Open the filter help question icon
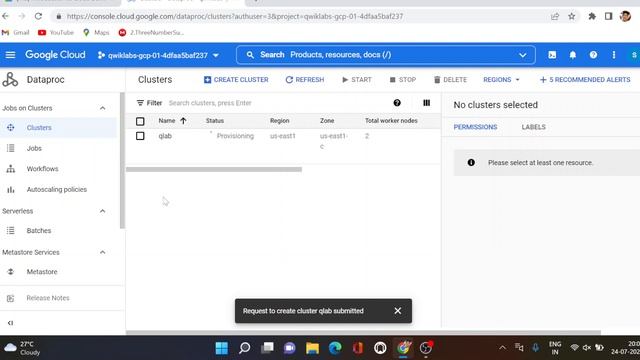 point(397,103)
